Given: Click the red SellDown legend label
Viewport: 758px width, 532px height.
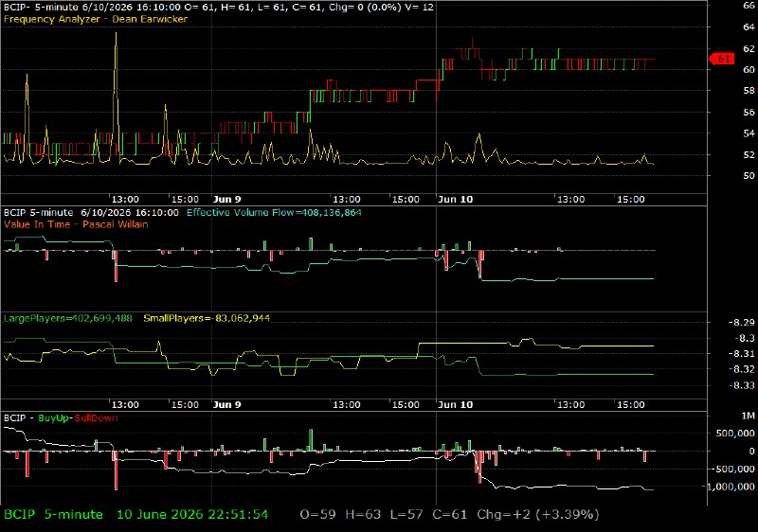Looking at the screenshot, I should pyautogui.click(x=96, y=418).
